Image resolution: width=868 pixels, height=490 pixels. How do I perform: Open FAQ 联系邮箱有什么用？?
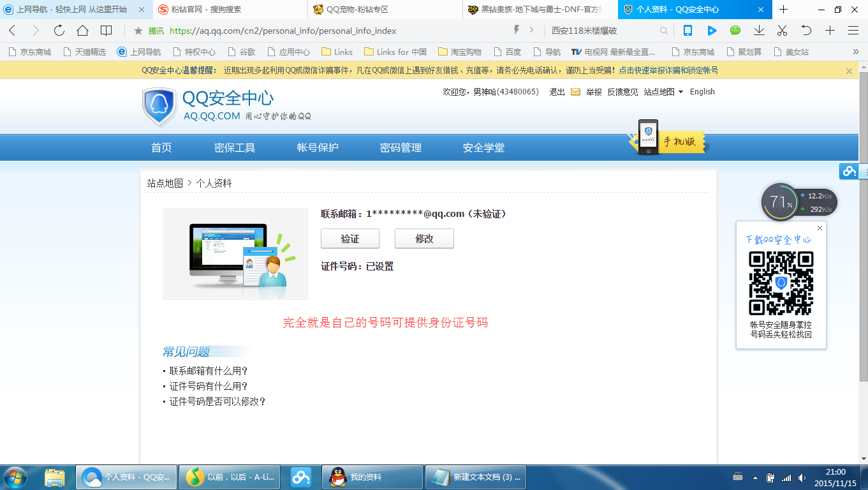[x=209, y=371]
